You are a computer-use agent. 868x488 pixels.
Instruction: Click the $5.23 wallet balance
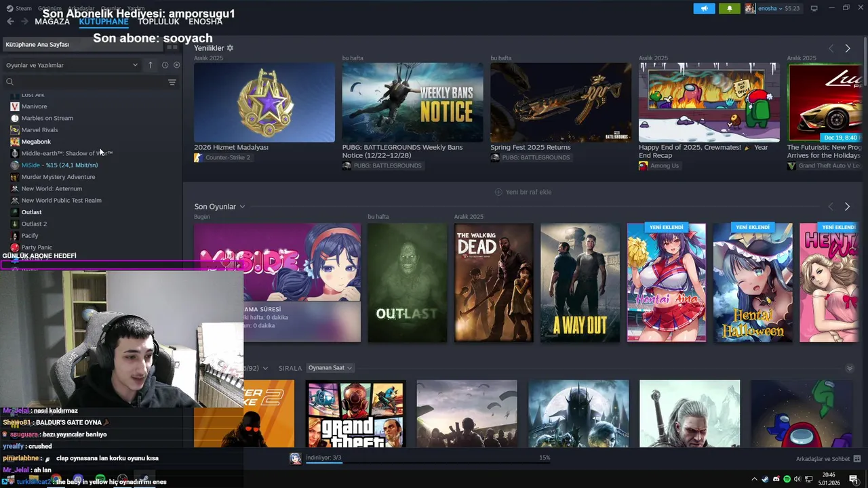792,8
